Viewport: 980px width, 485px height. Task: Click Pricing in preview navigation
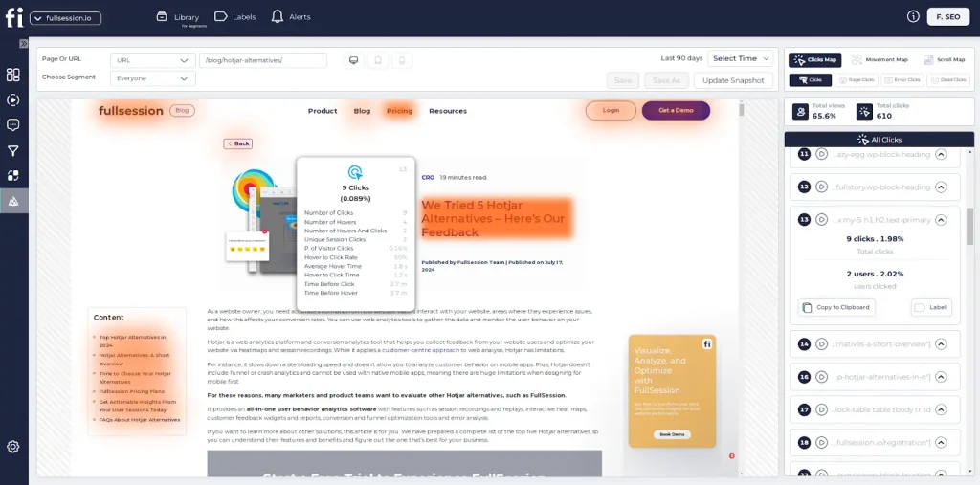click(399, 111)
